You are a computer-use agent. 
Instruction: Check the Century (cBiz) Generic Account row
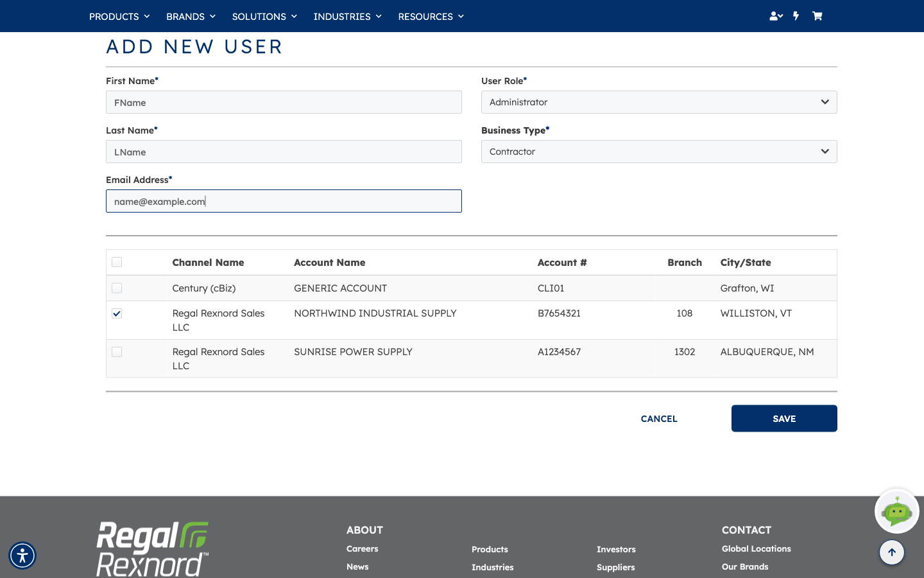point(117,288)
